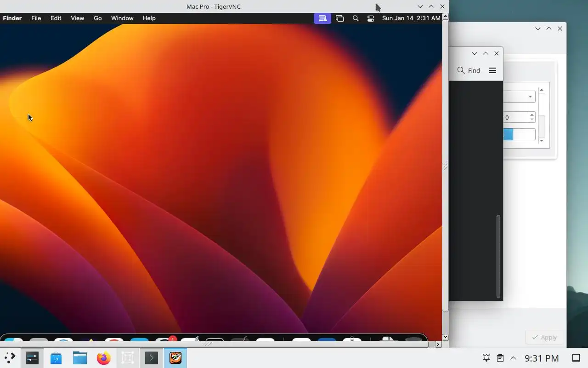
Task: Open Konsole terminal icon in taskbar
Action: (x=152, y=358)
